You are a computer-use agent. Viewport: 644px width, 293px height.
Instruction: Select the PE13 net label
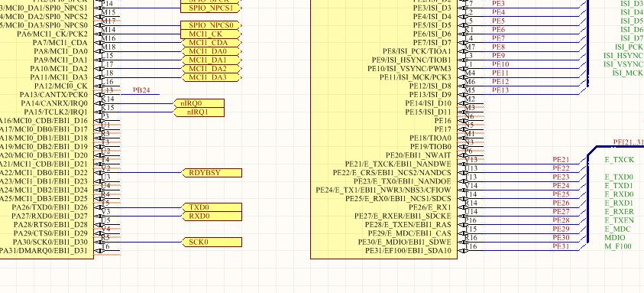500,90
